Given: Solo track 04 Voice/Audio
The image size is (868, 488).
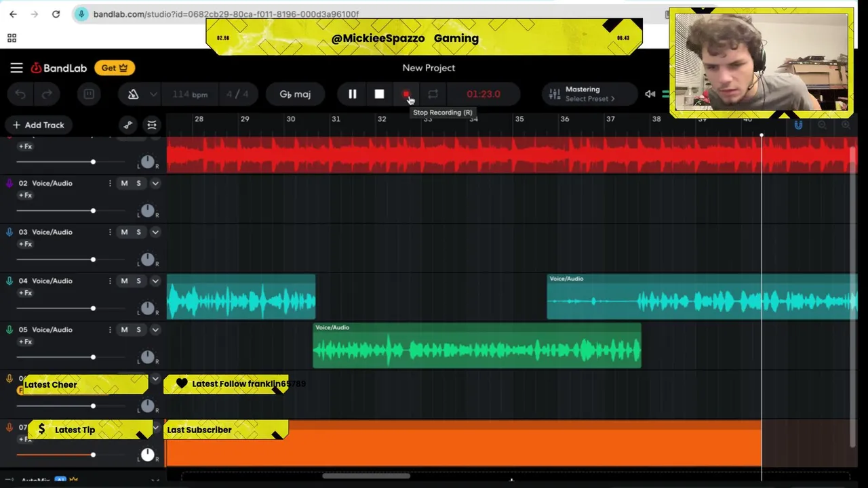Looking at the screenshot, I should [138, 281].
